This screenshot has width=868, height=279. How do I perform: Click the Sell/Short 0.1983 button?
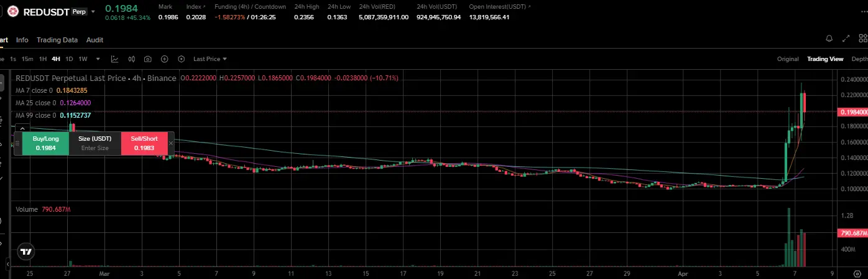[x=144, y=143]
